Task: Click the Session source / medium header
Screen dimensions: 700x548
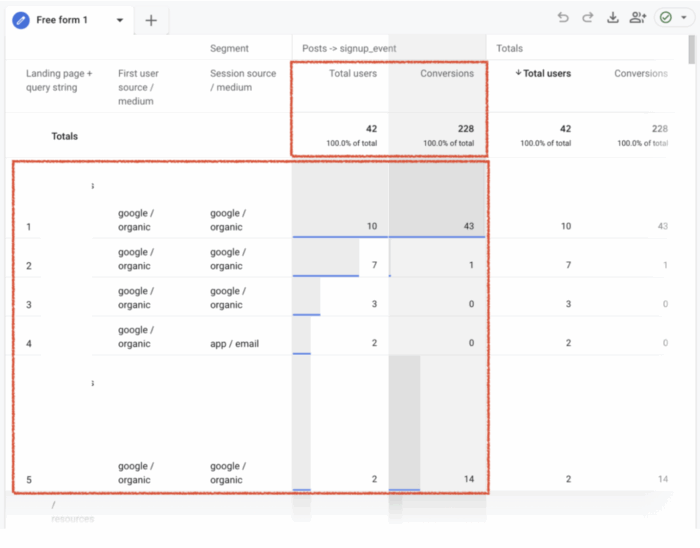Action: [243, 80]
